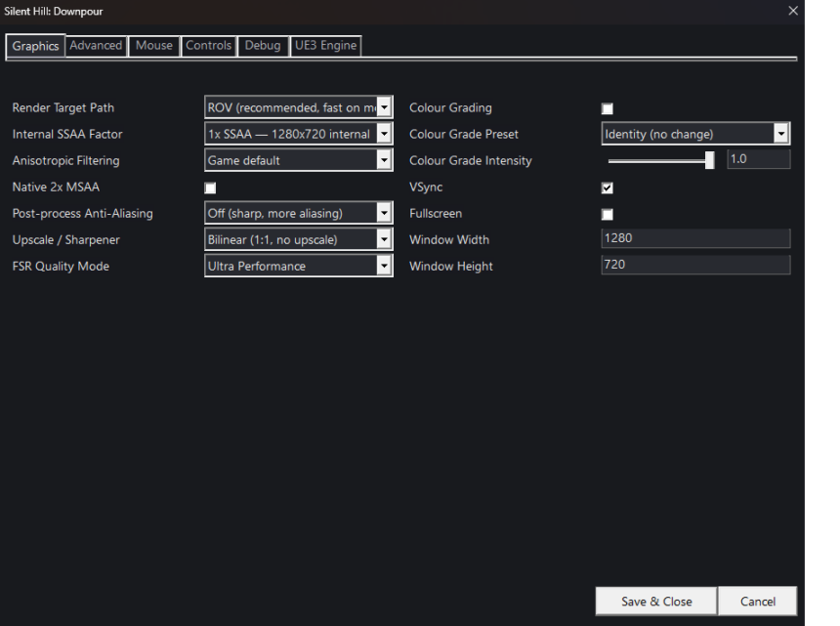Screen dimensions: 840x626
Task: Click the FSR Quality Mode label
Action: 61,267
